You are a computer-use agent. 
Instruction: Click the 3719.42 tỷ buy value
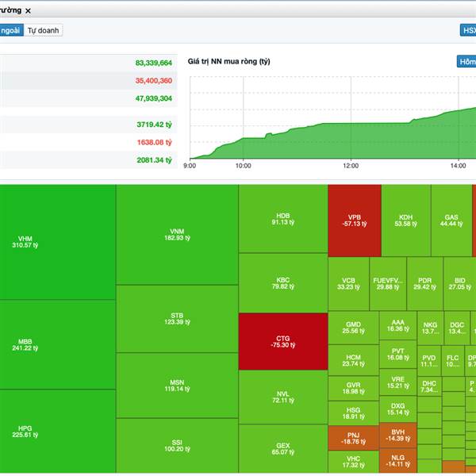coord(154,125)
